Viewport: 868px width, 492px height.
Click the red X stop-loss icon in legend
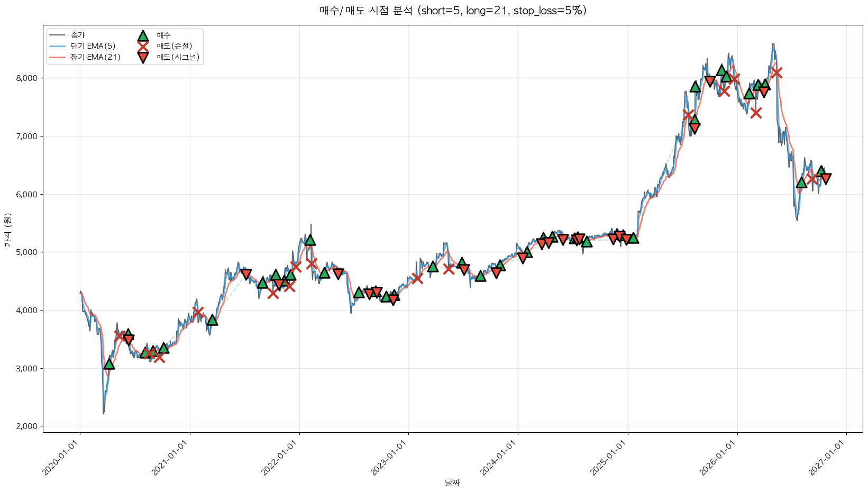point(143,46)
